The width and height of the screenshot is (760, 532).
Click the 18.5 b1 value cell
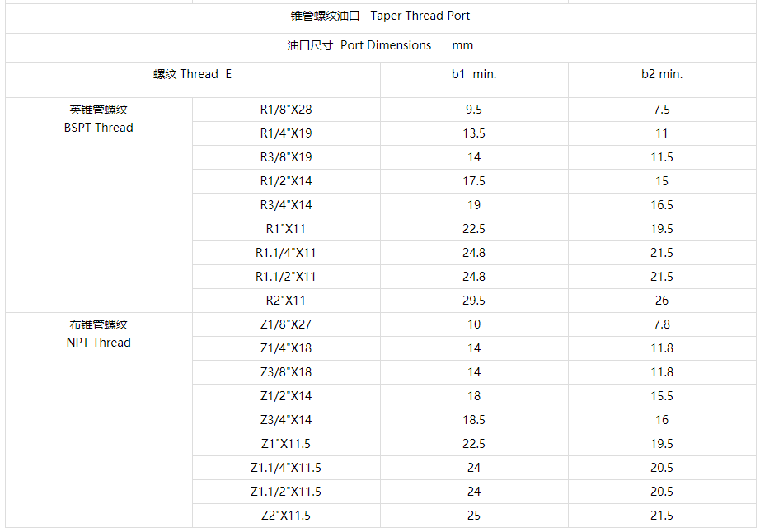(474, 420)
